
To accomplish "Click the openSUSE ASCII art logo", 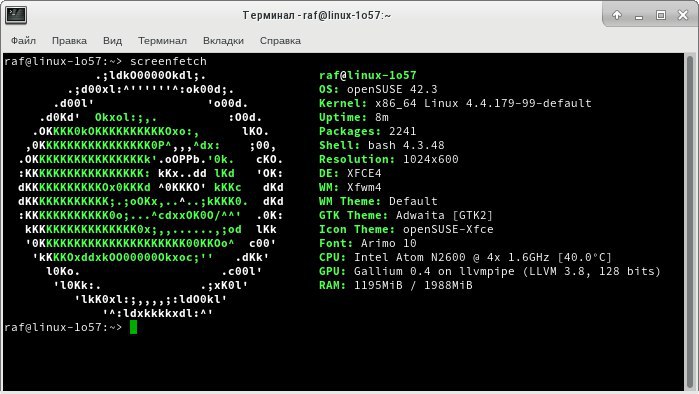I will (150, 194).
